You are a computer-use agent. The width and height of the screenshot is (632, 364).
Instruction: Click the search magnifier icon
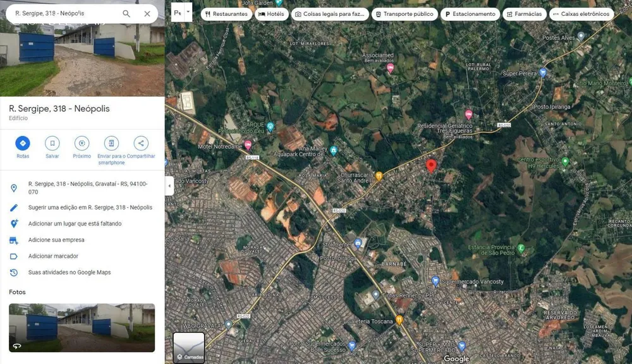pos(126,14)
